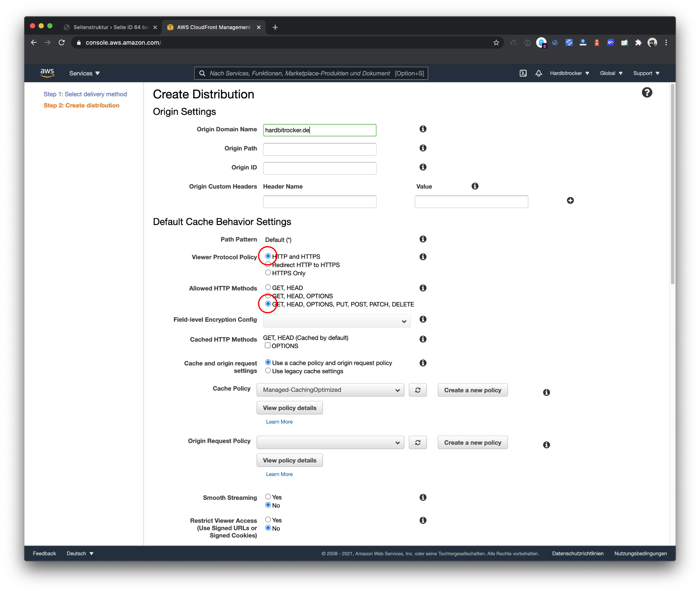Click the AWS services search box
Screen dimensions: 700x593
311,73
